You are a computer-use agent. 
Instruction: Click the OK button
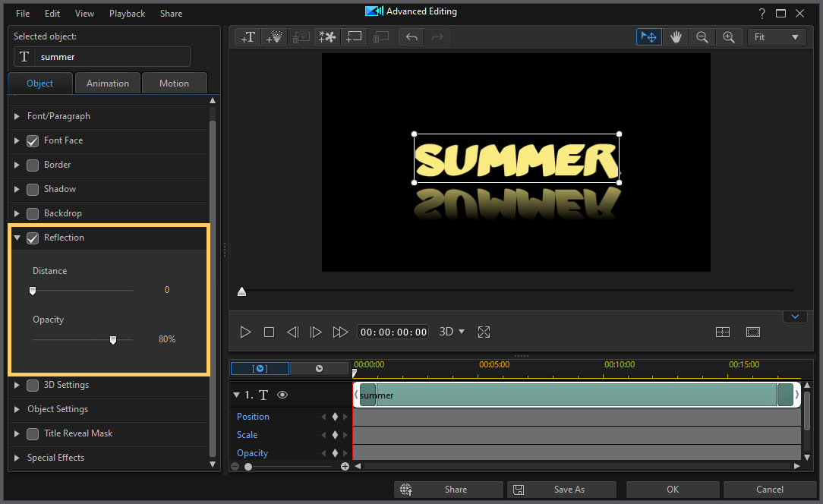point(672,490)
